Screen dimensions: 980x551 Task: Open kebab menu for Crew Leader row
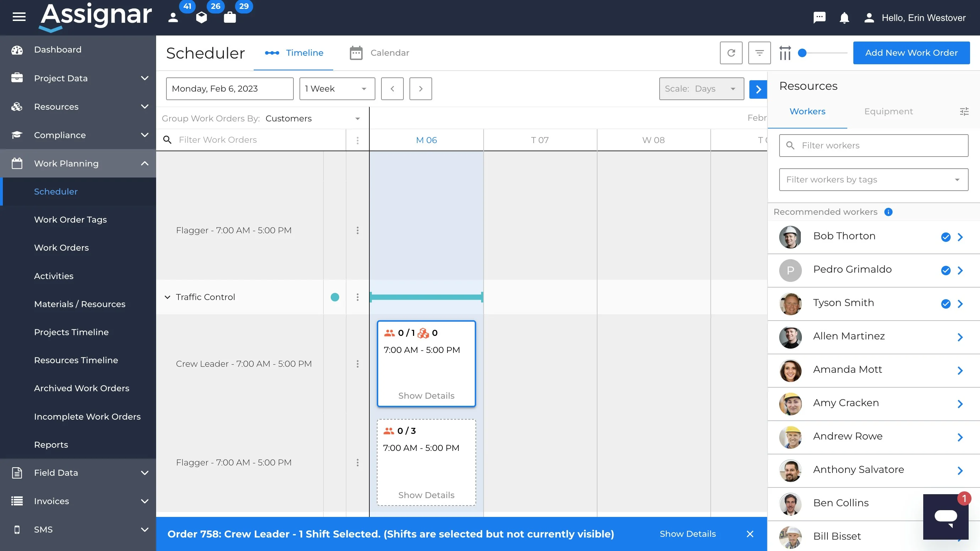click(357, 364)
